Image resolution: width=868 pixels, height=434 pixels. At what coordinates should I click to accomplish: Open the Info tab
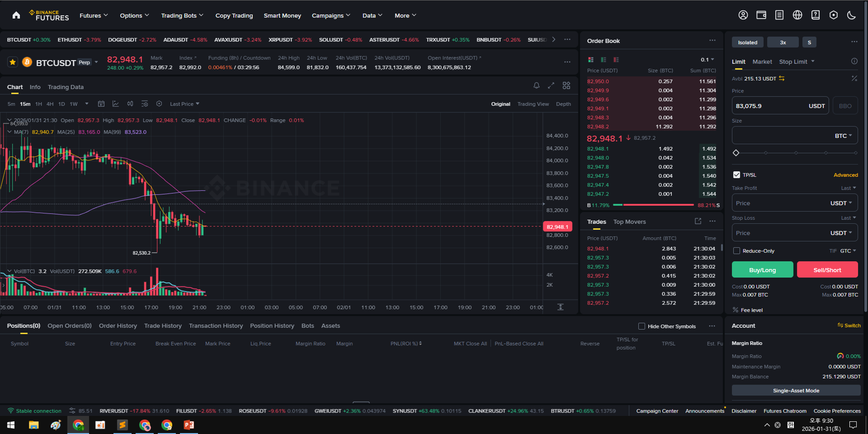click(35, 87)
